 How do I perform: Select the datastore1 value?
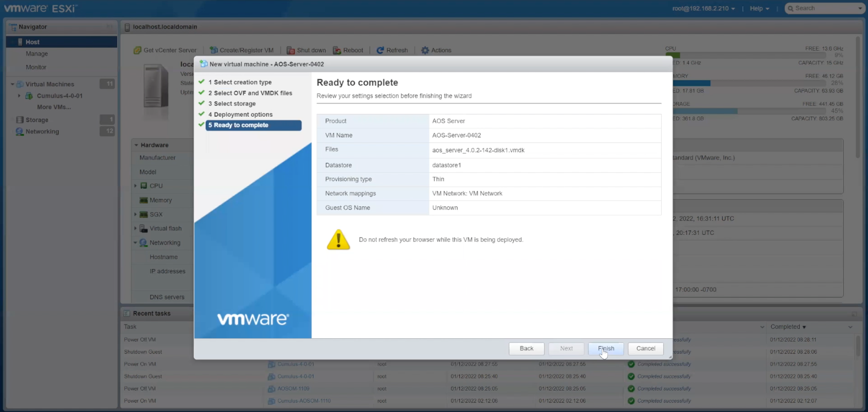pyautogui.click(x=447, y=165)
